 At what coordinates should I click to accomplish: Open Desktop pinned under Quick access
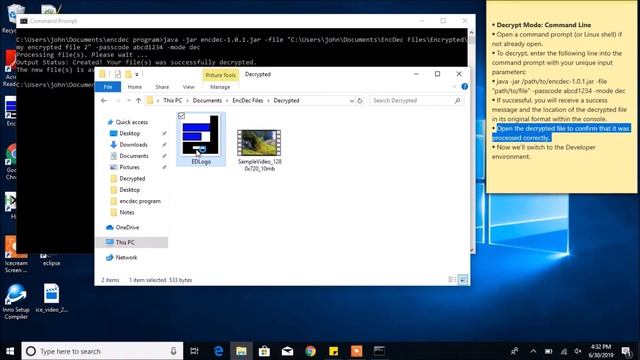pyautogui.click(x=129, y=133)
